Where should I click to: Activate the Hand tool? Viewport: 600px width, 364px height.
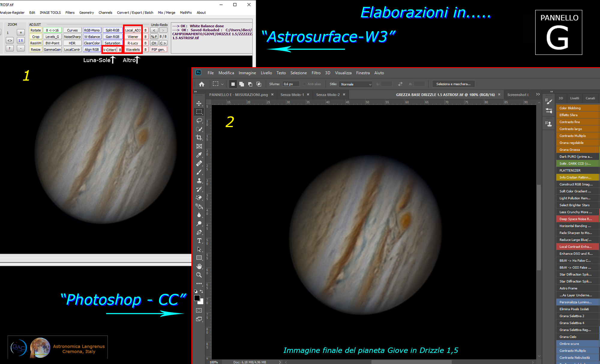click(x=199, y=266)
